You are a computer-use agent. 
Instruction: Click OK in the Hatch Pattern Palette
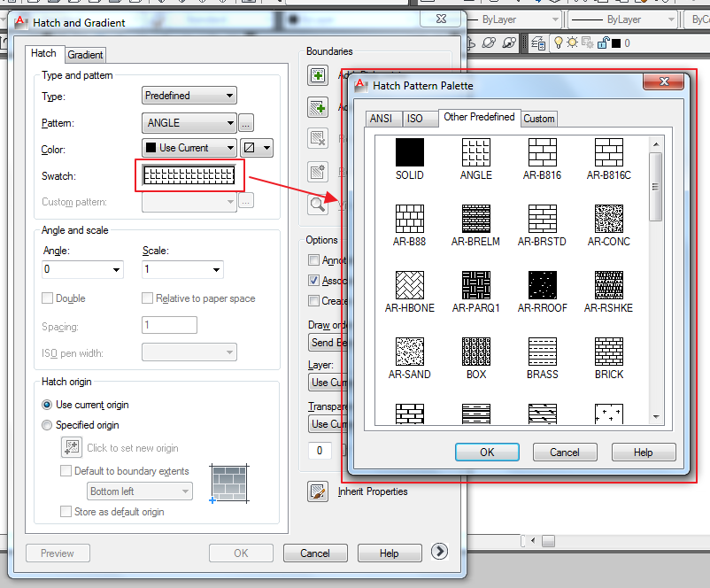click(487, 452)
